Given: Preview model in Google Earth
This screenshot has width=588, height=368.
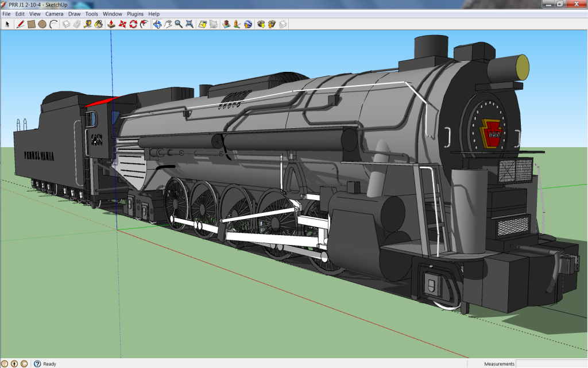Looking at the screenshot, I should pyautogui.click(x=248, y=24).
